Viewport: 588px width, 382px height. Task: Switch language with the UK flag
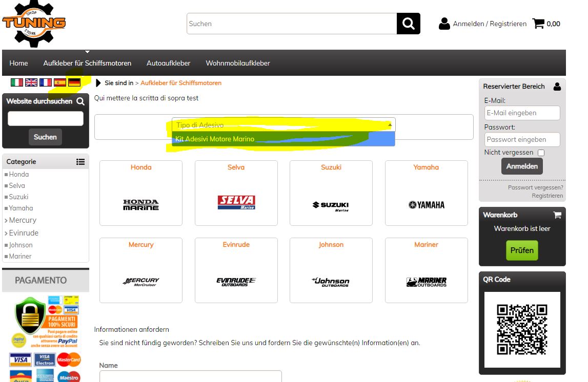(x=31, y=82)
